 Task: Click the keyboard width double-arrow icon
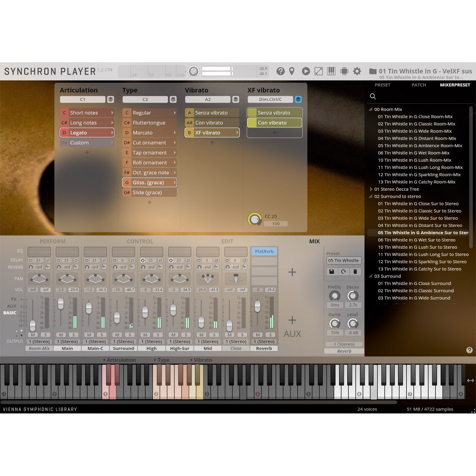tap(470, 380)
